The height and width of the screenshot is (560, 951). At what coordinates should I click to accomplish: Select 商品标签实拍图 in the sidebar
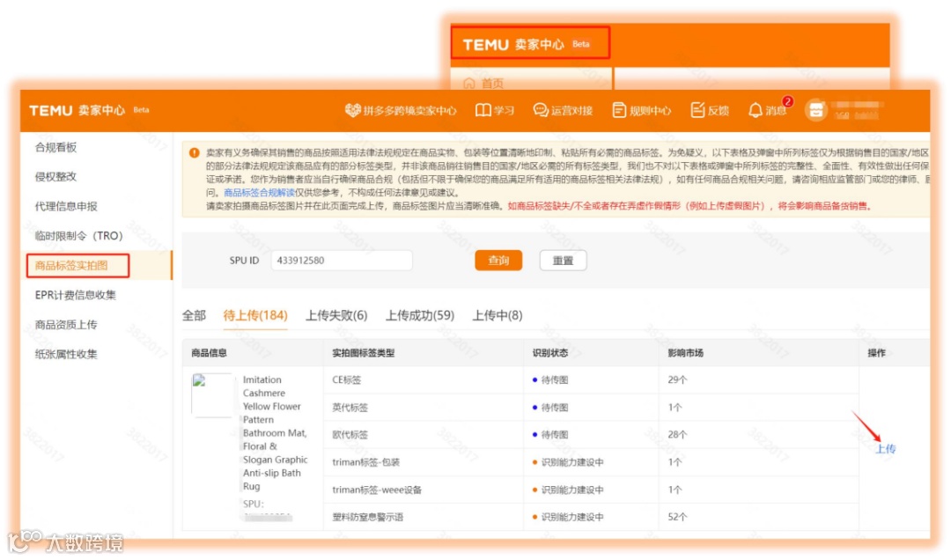[71, 266]
